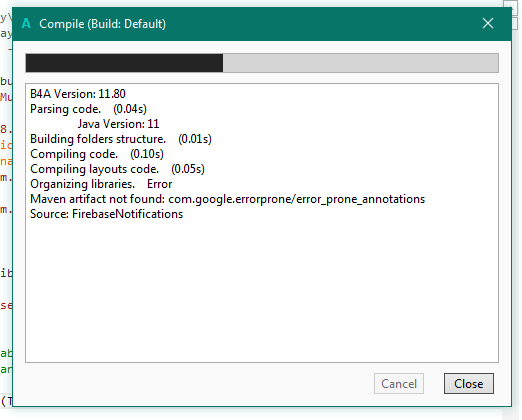Click the Compiling code. (0.10s) line
The image size is (522, 420).
[97, 154]
